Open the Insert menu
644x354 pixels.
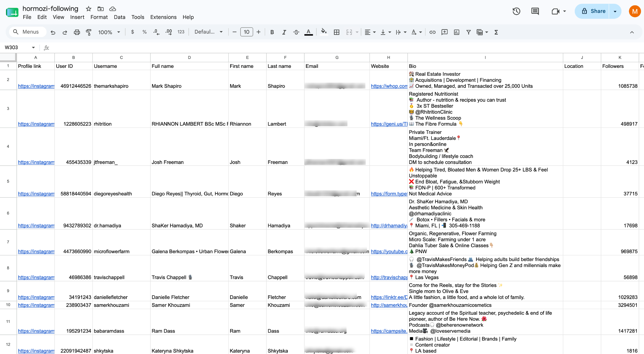(77, 17)
